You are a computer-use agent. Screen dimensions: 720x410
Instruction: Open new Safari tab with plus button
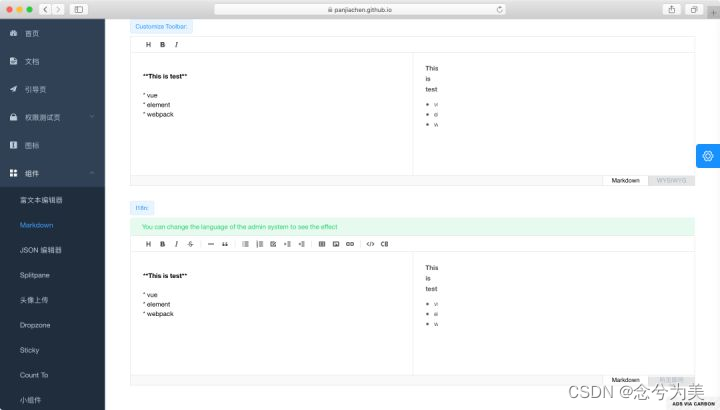pos(714,12)
